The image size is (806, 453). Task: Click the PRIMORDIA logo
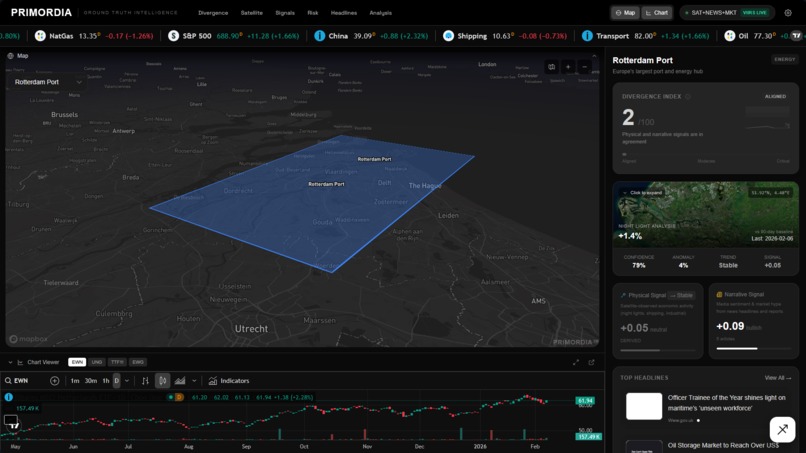pyautogui.click(x=41, y=12)
